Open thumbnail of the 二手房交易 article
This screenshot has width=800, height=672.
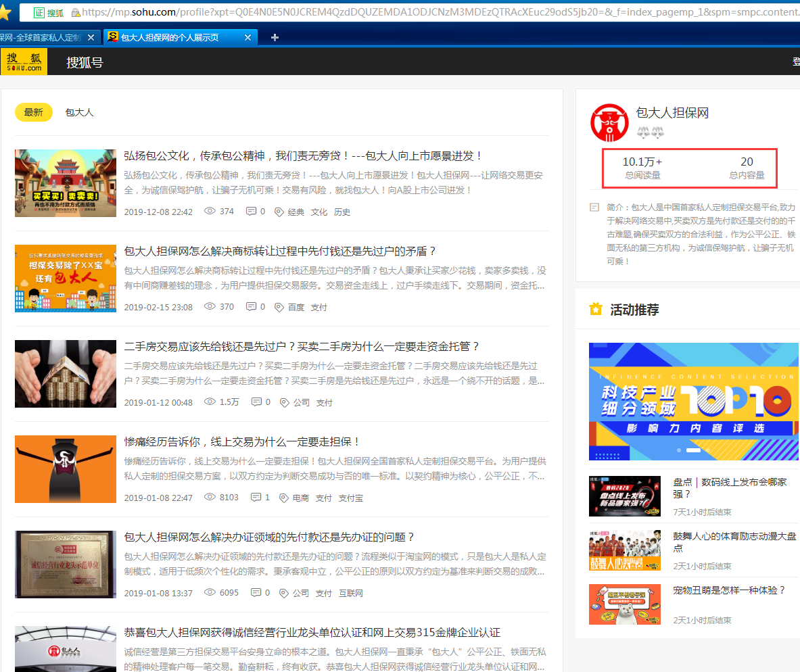66,374
